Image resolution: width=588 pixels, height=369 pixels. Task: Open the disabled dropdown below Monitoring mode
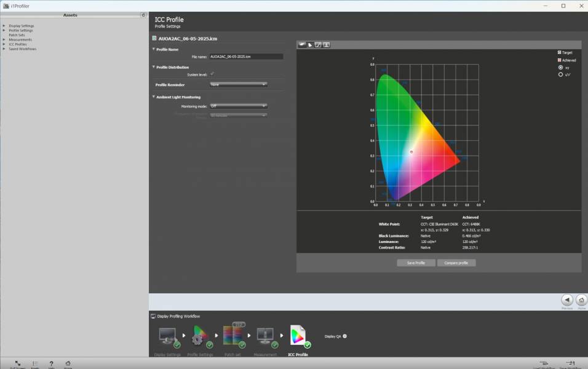(x=239, y=116)
